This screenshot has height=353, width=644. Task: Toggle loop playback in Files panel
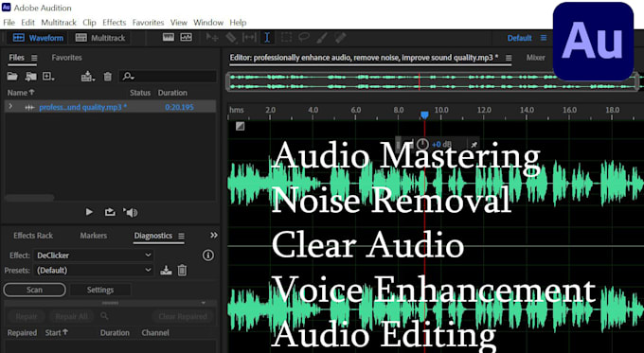click(110, 212)
